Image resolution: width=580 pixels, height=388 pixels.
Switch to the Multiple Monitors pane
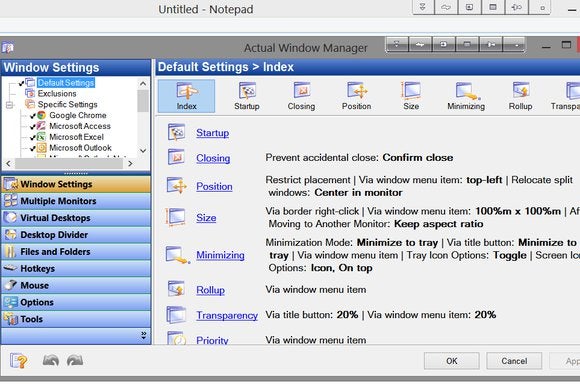pyautogui.click(x=76, y=201)
